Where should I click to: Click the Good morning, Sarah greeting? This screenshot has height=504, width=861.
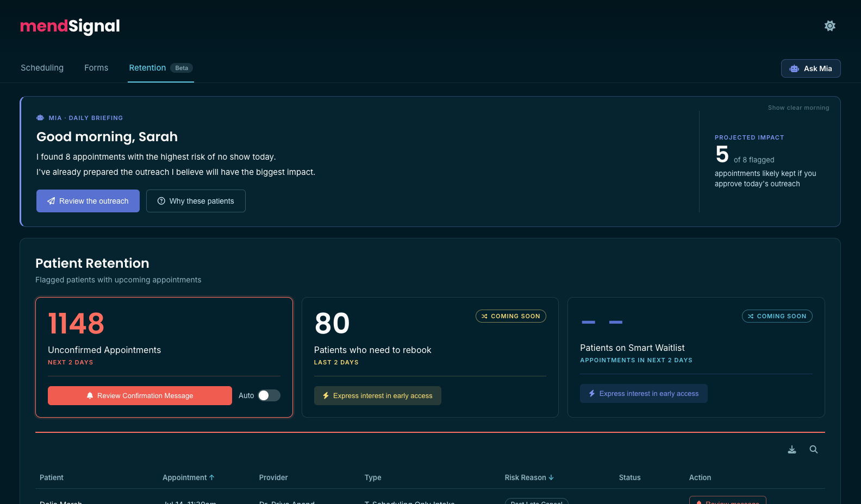pos(107,137)
